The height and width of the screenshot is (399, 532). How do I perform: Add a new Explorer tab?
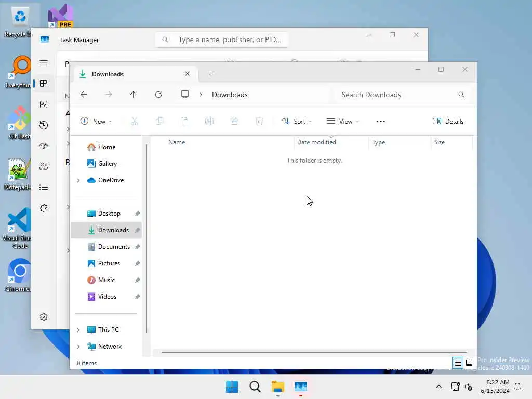pyautogui.click(x=210, y=74)
